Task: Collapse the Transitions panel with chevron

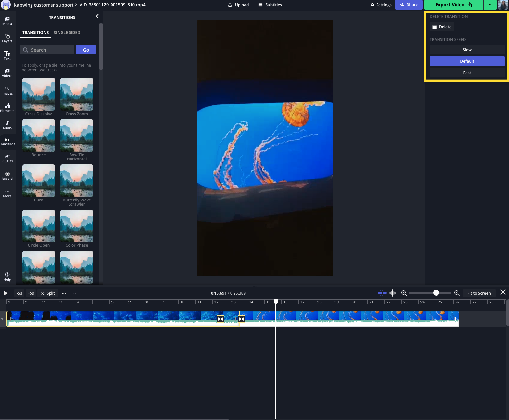Action: (97, 16)
